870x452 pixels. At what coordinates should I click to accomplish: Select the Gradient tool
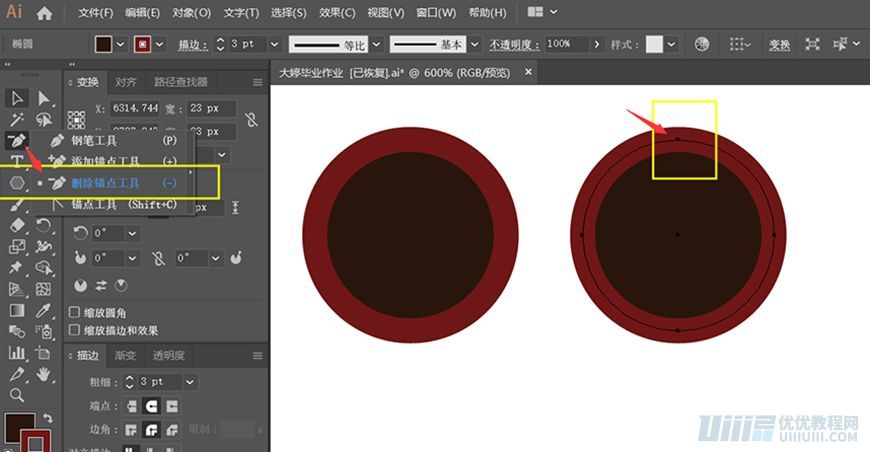click(17, 310)
